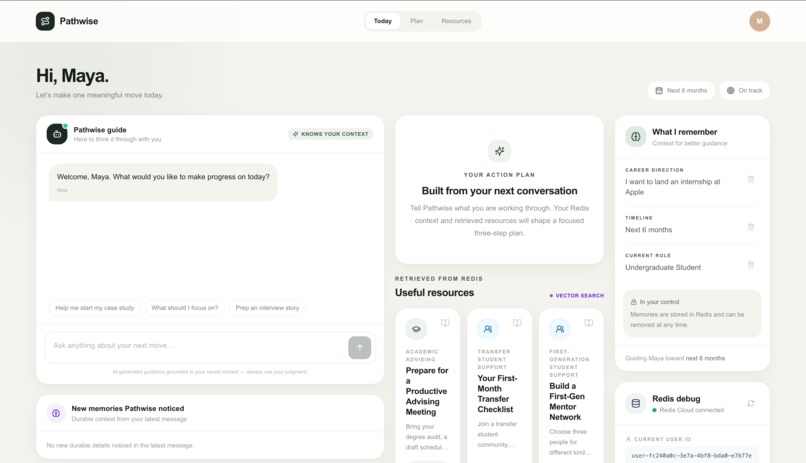806x463 pixels.
Task: Click the Knows your context badge
Action: (331, 134)
